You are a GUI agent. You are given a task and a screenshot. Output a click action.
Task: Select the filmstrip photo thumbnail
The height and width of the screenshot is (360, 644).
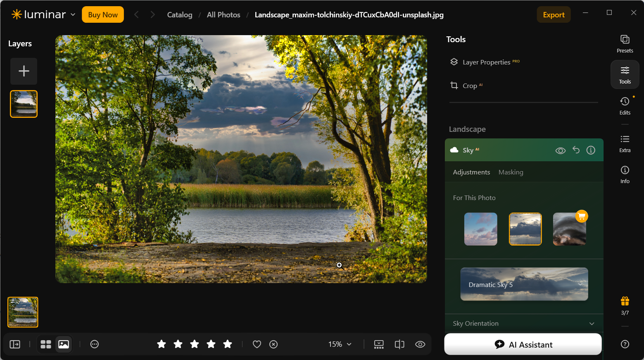(23, 312)
